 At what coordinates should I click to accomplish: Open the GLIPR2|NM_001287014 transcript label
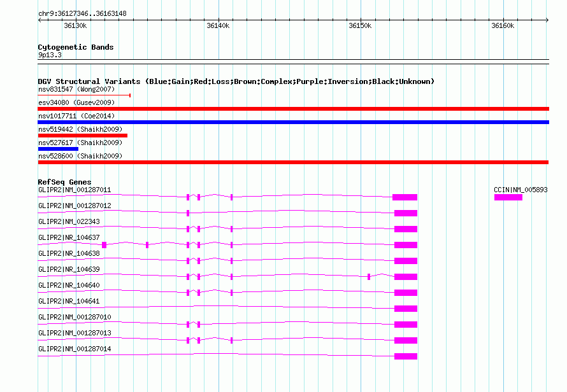tap(75, 349)
